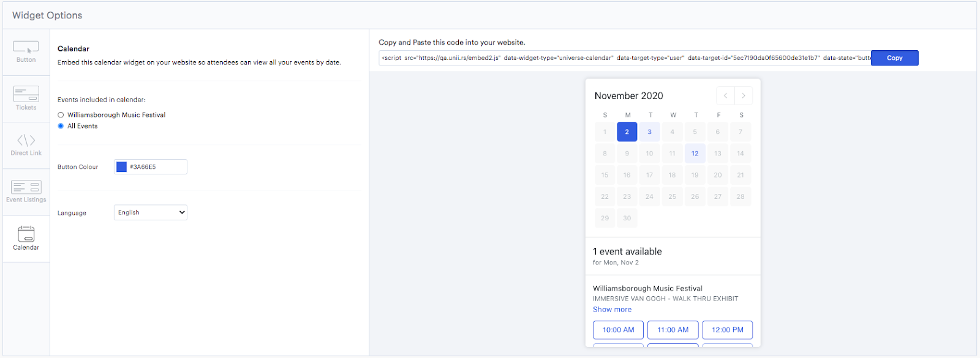Click the Show more link
The height and width of the screenshot is (358, 980).
point(612,310)
